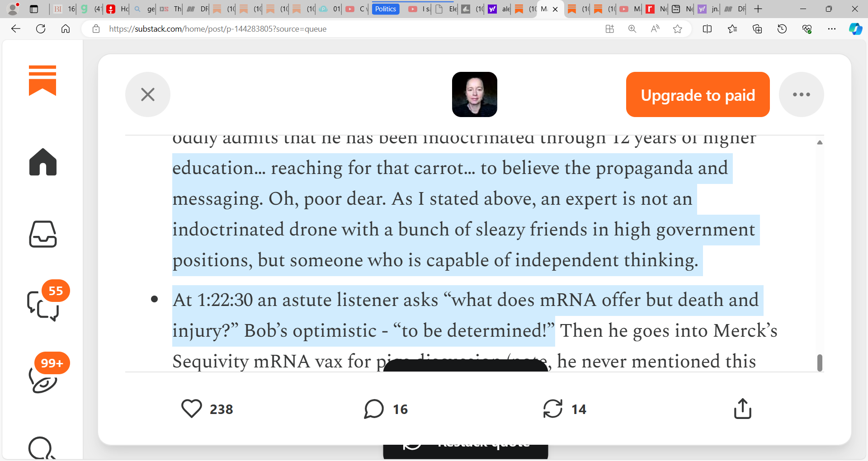Image resolution: width=868 pixels, height=461 pixels.
Task: Open a new tab with the plus button
Action: (758, 9)
